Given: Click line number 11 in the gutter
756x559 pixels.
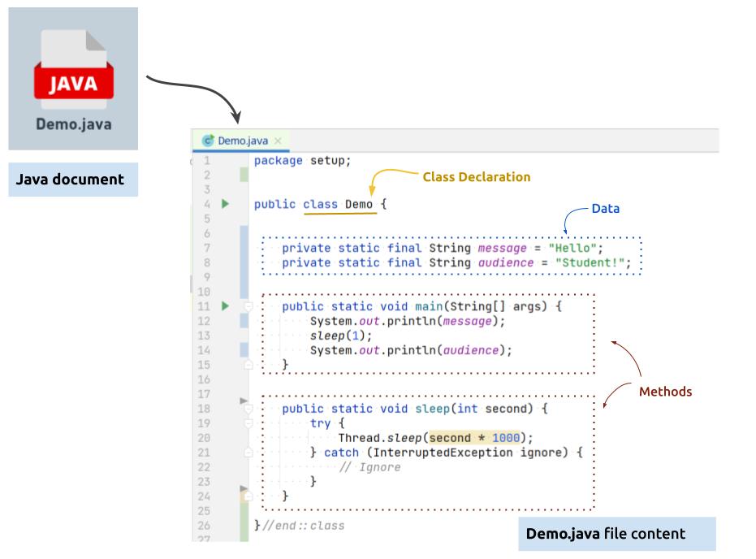Looking at the screenshot, I should coord(203,306).
